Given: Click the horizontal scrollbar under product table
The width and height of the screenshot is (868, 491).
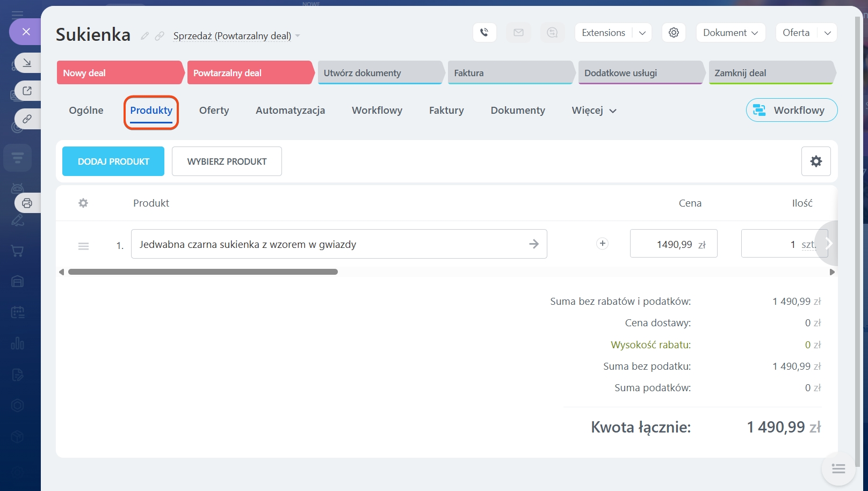Looking at the screenshot, I should (203, 272).
